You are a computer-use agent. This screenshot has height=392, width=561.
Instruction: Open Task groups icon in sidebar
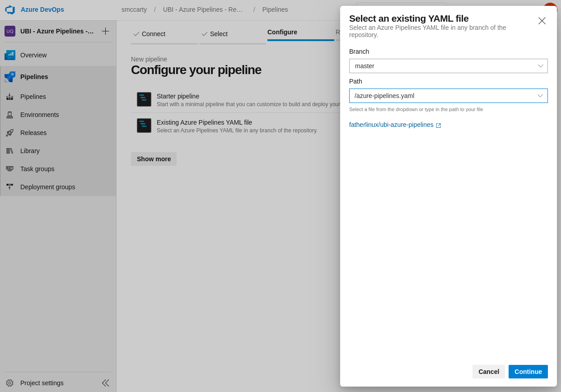tap(9, 169)
